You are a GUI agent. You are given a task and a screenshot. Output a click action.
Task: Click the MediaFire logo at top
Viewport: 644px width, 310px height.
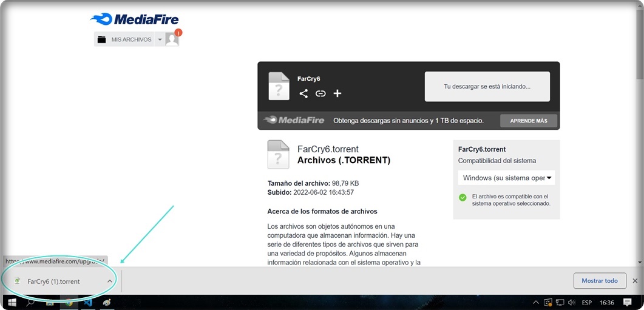(x=134, y=19)
